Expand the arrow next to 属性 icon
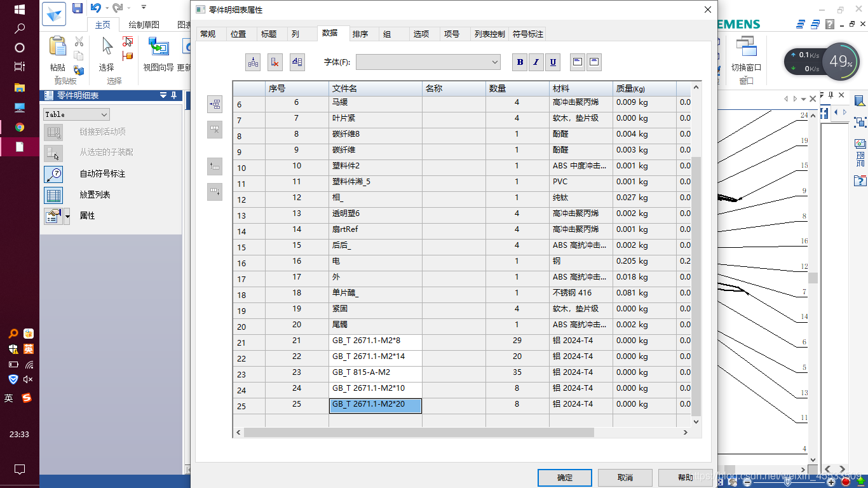The height and width of the screenshot is (488, 868). pyautogui.click(x=67, y=216)
